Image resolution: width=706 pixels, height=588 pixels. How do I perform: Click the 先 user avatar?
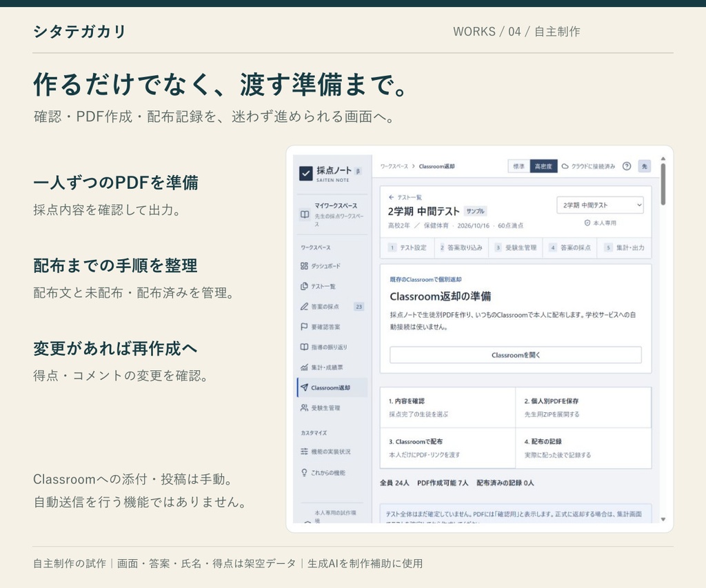(645, 166)
